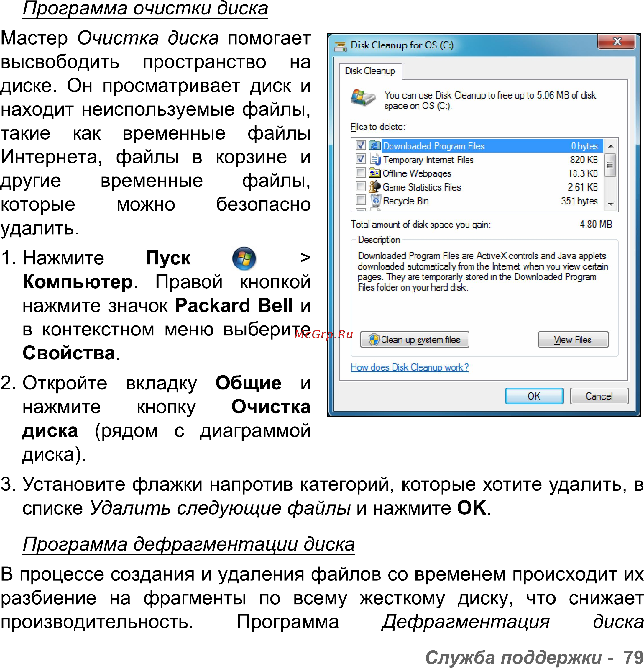Image resolution: width=644 pixels, height=668 pixels.
Task: Click the heading Программа очистки диска
Action: coord(145,9)
